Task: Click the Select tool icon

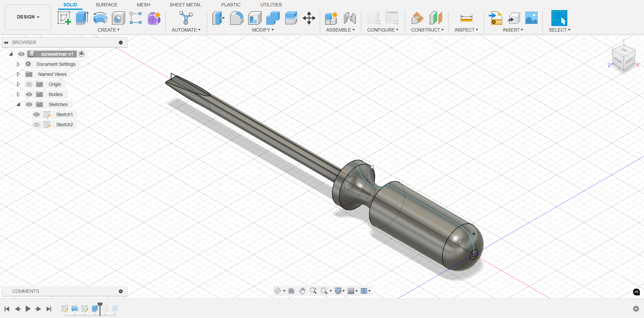Action: [x=559, y=18]
